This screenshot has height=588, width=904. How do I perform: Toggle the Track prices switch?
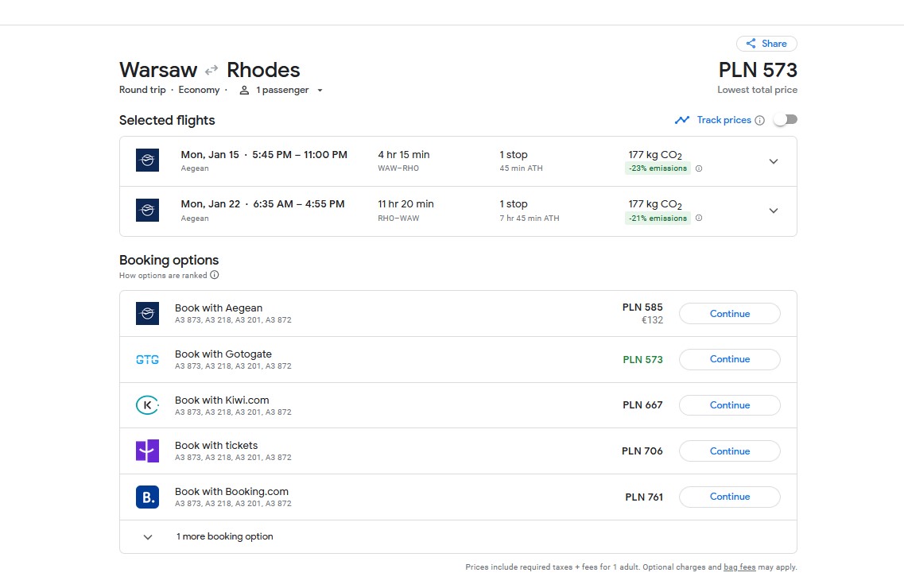[x=786, y=120]
